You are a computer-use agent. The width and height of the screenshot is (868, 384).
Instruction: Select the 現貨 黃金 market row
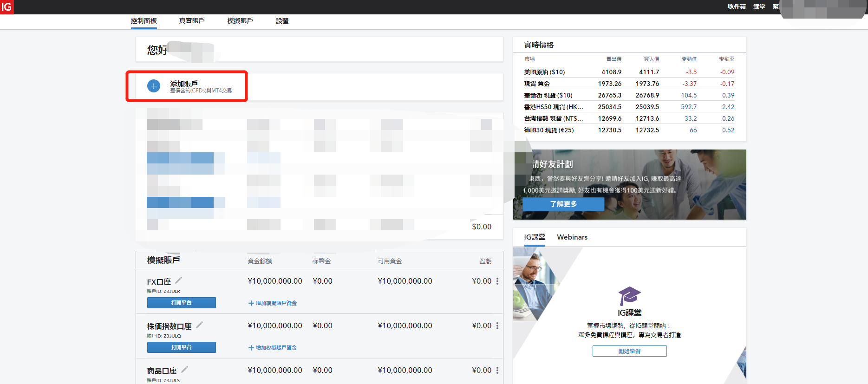629,84
